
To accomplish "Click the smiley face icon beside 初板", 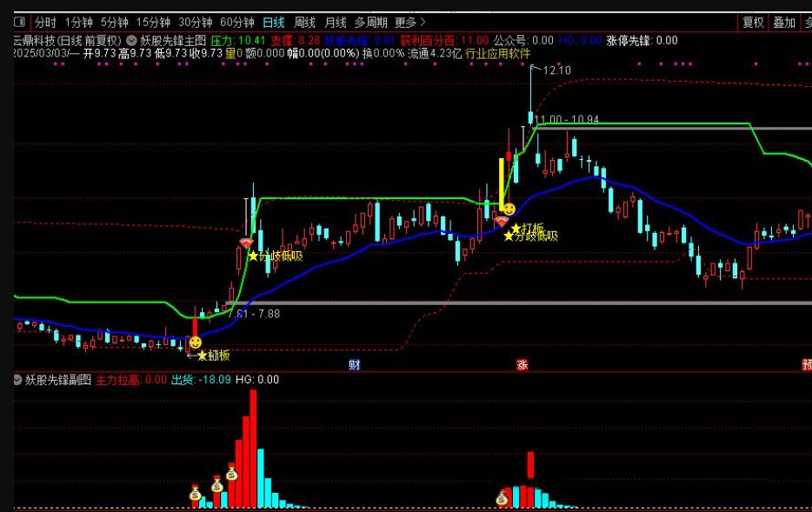I will [x=195, y=343].
